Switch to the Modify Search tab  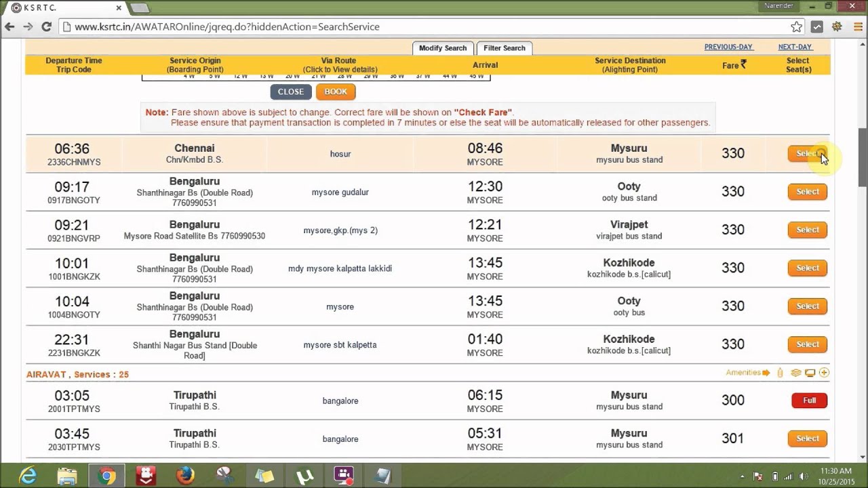click(x=443, y=48)
